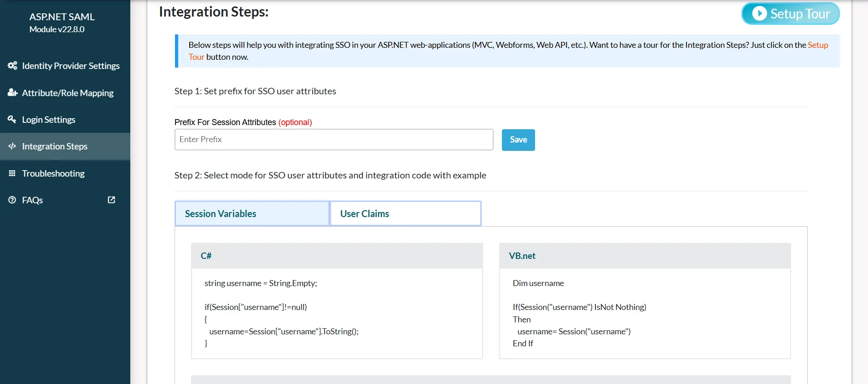The image size is (868, 384).
Task: Click the Troubleshooting grid icon
Action: [x=12, y=173]
